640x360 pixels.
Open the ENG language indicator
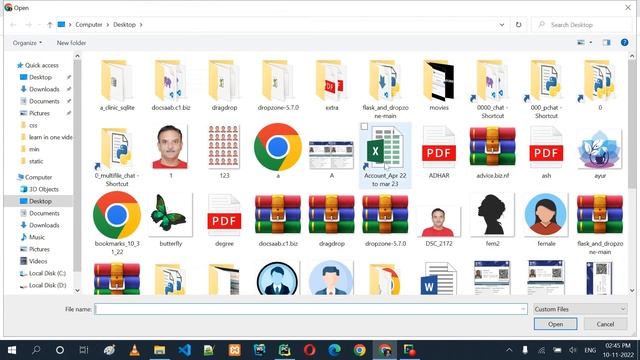[x=590, y=350]
